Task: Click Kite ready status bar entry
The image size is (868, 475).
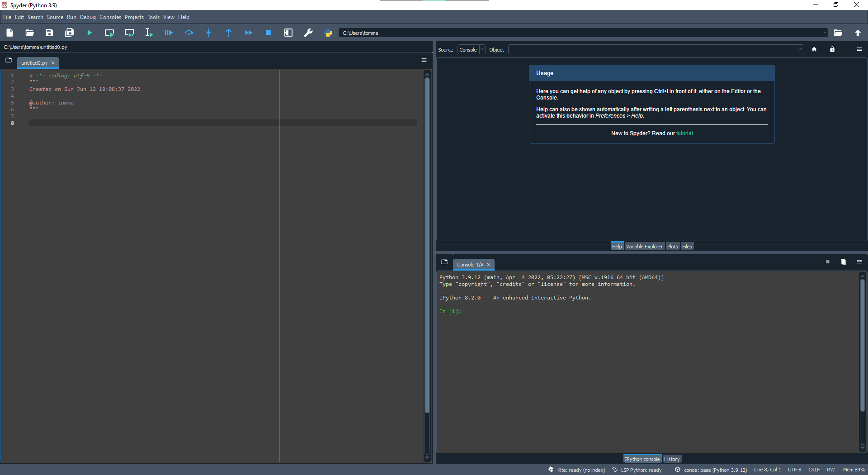Action: click(577, 470)
